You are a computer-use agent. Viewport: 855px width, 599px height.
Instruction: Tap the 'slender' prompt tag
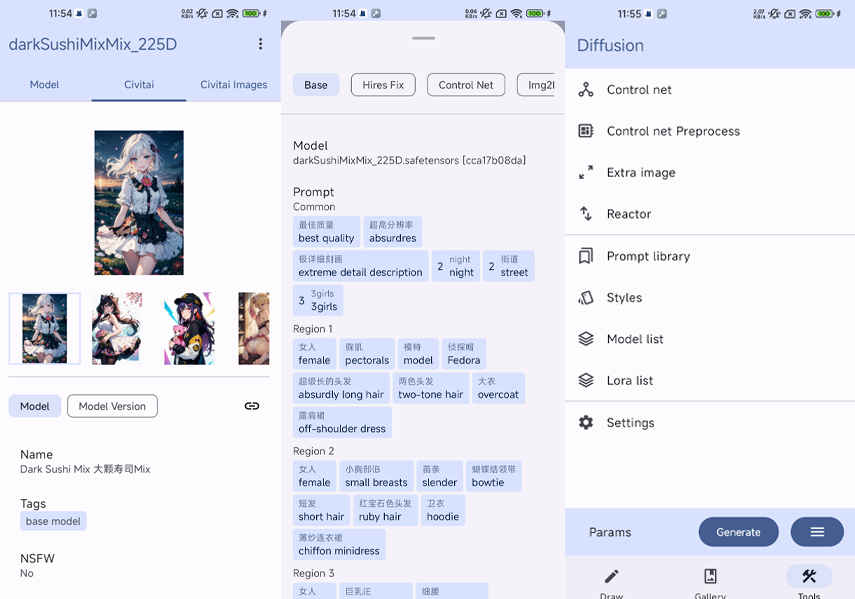coord(439,476)
